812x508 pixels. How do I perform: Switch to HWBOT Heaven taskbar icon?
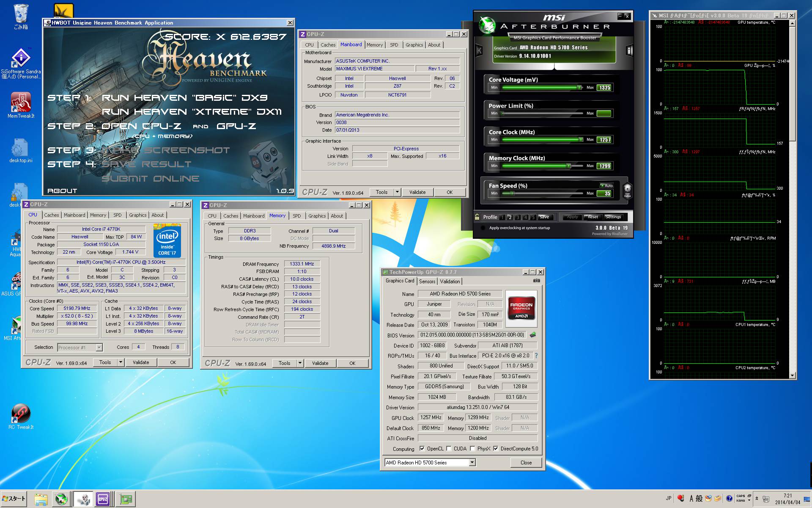click(84, 499)
